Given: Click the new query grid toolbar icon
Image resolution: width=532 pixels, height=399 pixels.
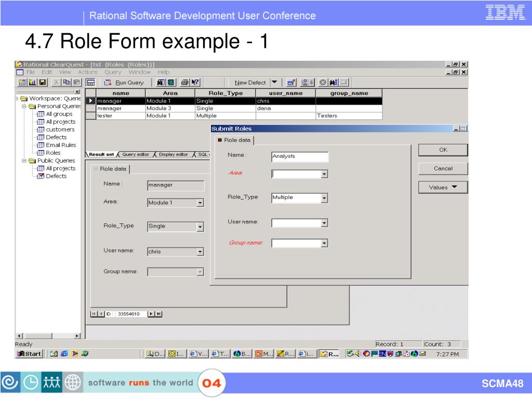Looking at the screenshot, I should 22,83.
